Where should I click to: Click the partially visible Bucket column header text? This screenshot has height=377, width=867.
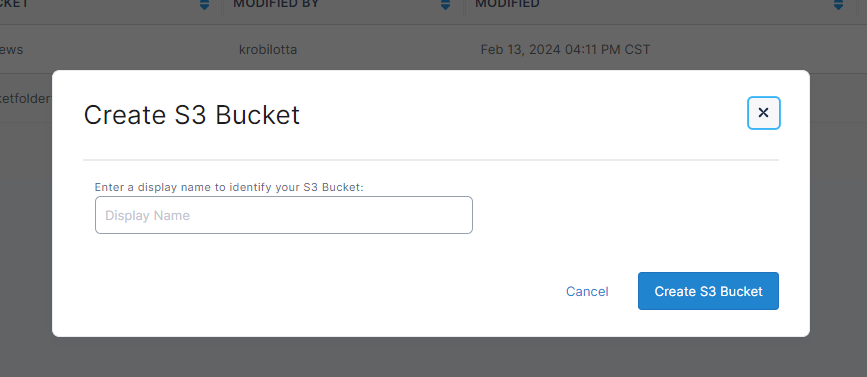(x=14, y=4)
